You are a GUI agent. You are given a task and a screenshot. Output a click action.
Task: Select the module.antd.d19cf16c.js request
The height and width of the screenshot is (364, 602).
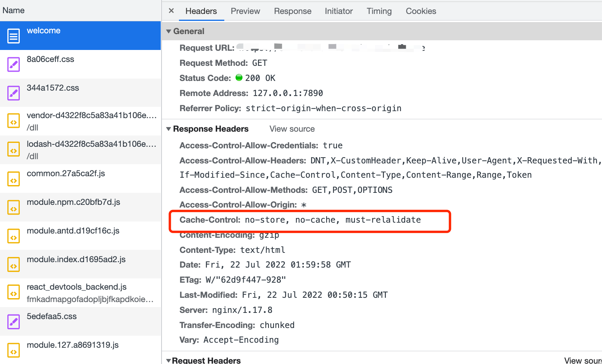[x=81, y=236]
